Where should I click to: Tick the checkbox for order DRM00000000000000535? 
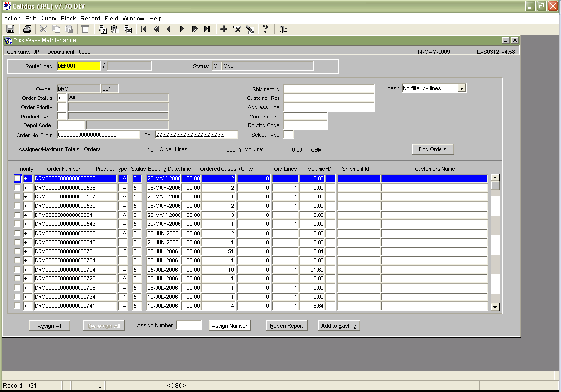point(18,178)
